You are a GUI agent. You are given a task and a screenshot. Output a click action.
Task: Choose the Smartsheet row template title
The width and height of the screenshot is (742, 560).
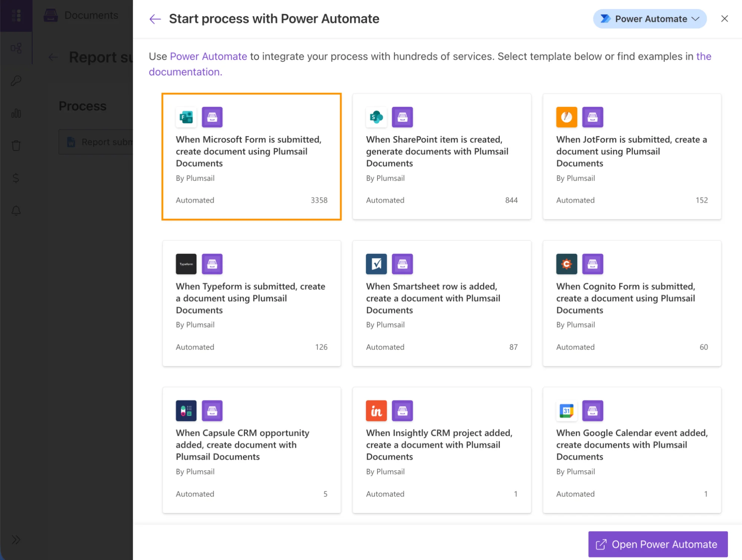433,298
